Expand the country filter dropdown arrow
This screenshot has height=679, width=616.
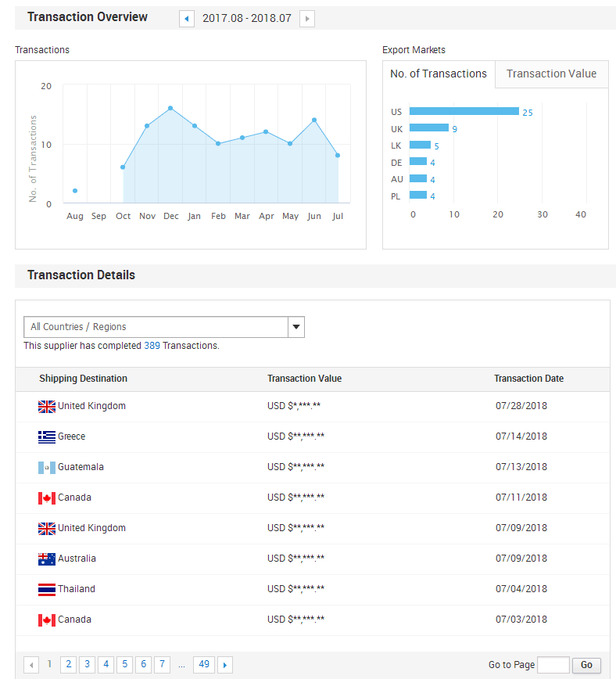point(295,327)
